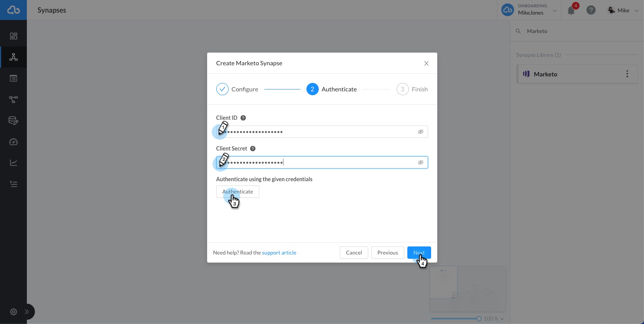This screenshot has height=324, width=644.
Task: Click the Next button
Action: click(x=419, y=253)
